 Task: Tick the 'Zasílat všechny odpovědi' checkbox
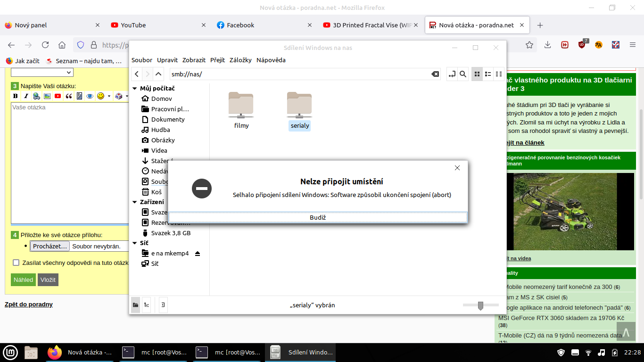click(16, 263)
